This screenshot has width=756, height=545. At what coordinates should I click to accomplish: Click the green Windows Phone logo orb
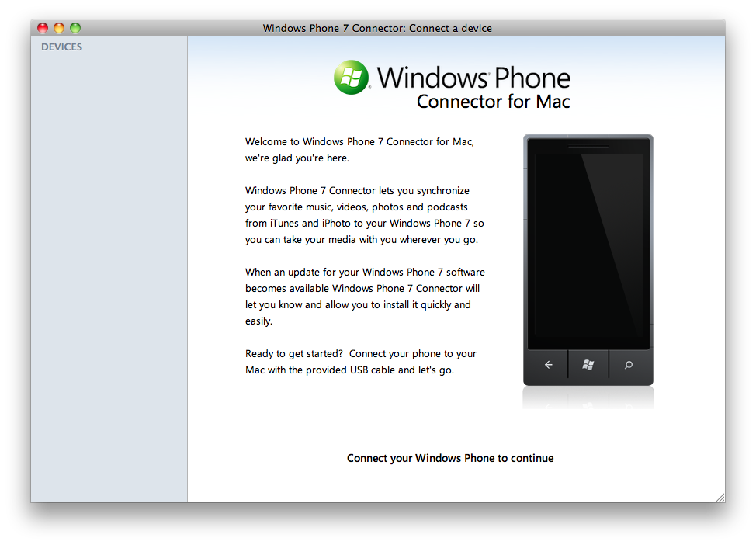(x=351, y=77)
